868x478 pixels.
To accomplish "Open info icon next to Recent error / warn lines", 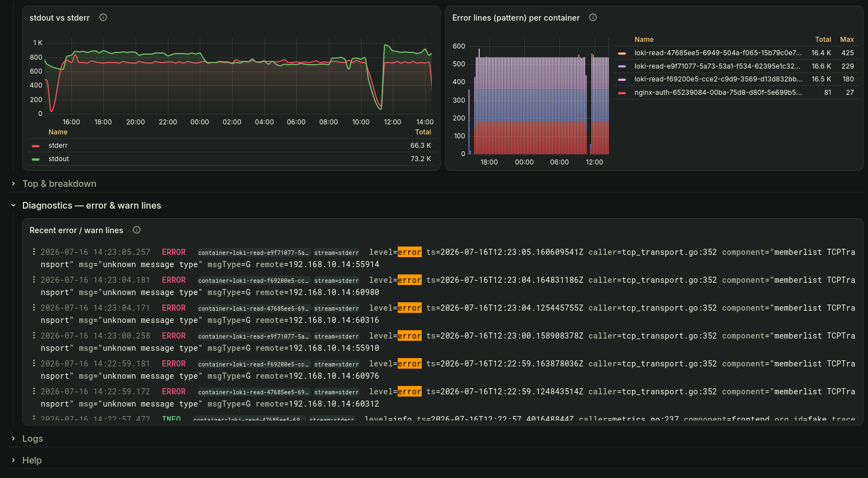I will click(x=137, y=230).
